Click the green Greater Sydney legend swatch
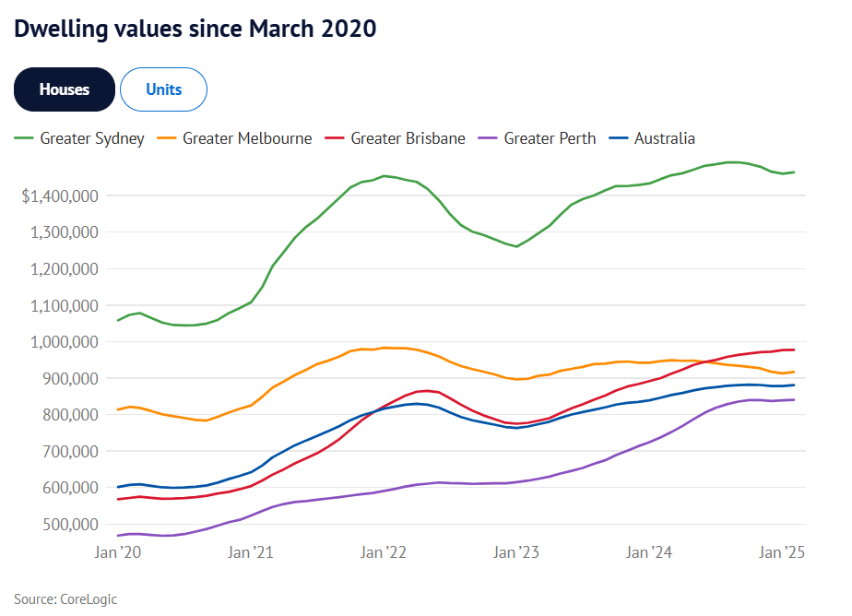852x616 pixels. pyautogui.click(x=24, y=138)
